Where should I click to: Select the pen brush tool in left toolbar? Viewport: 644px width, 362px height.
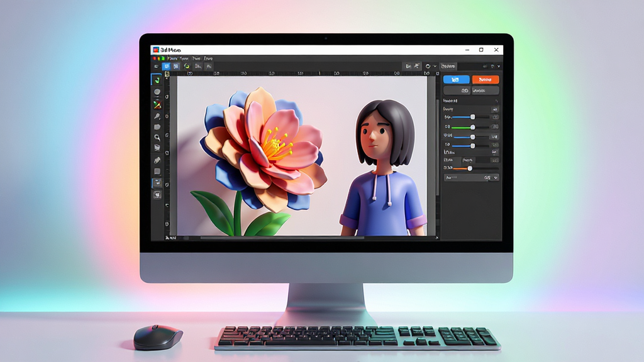[157, 116]
